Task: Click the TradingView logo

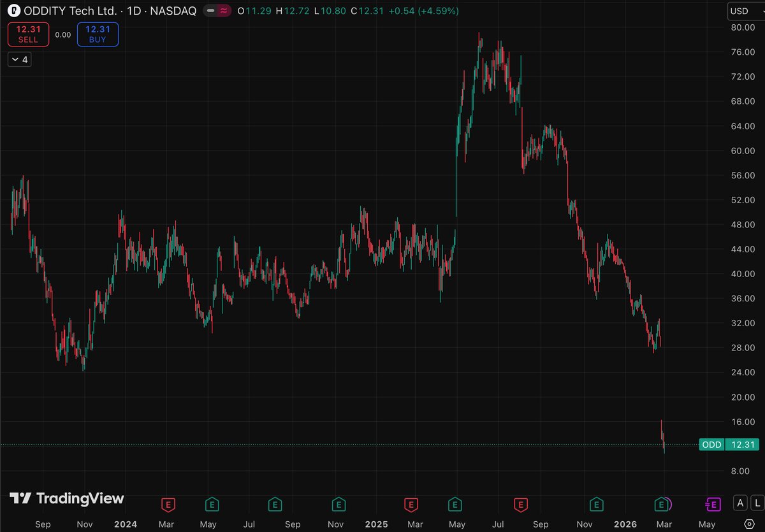Action: point(66,498)
